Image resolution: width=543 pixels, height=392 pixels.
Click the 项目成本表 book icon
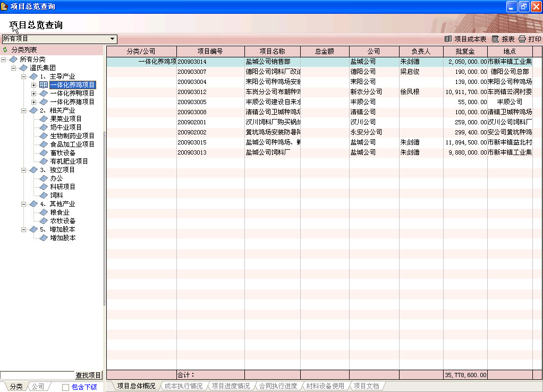(x=448, y=39)
